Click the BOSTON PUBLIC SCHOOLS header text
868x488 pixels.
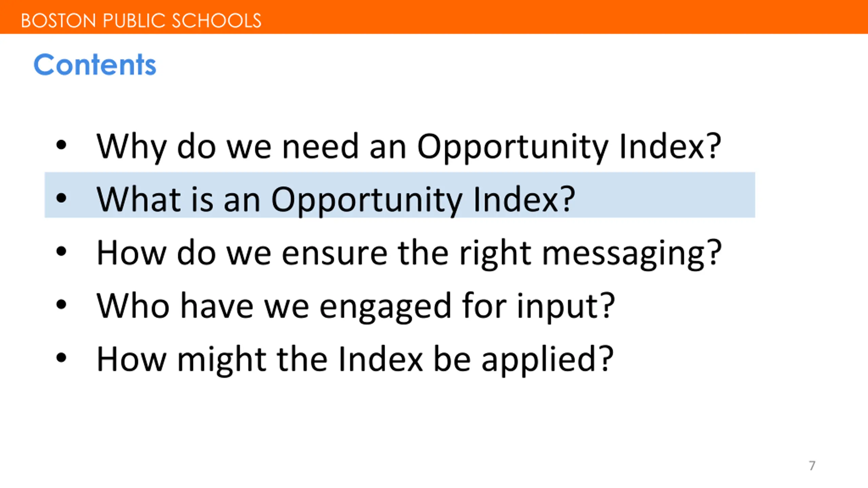pos(141,21)
